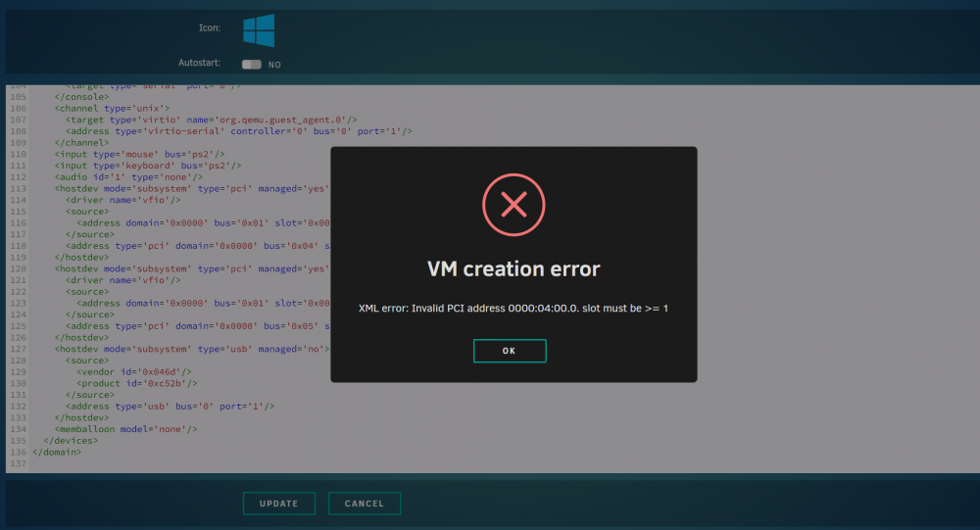Click the product id='0xc52b' line
980x530 pixels.
(x=137, y=383)
